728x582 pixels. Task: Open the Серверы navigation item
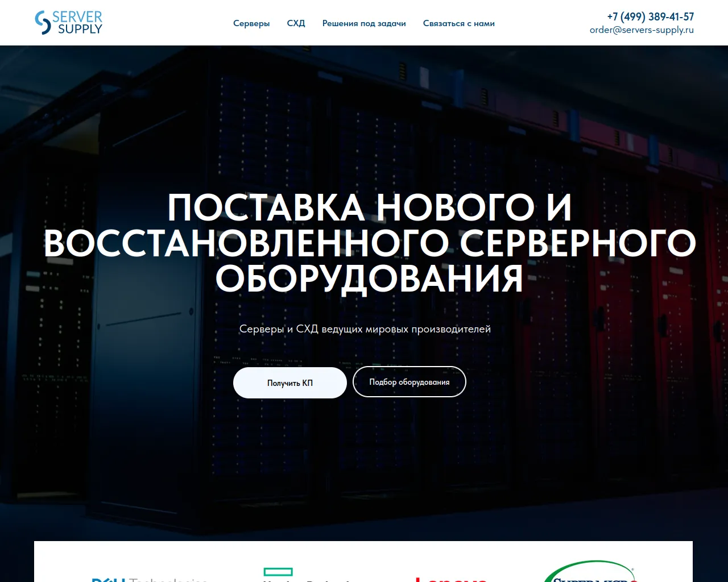[251, 23]
